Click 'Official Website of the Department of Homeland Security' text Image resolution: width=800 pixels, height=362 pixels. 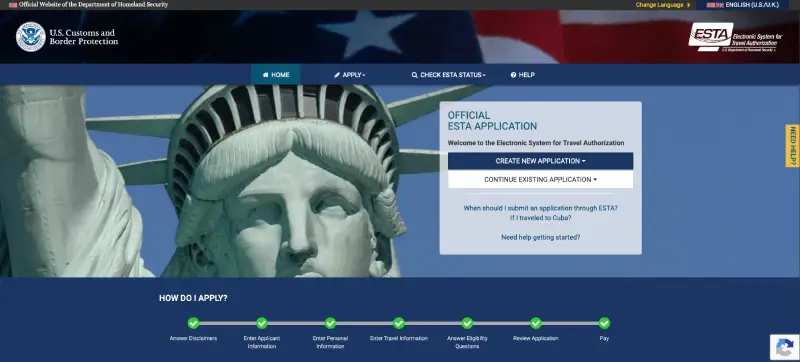pyautogui.click(x=93, y=5)
